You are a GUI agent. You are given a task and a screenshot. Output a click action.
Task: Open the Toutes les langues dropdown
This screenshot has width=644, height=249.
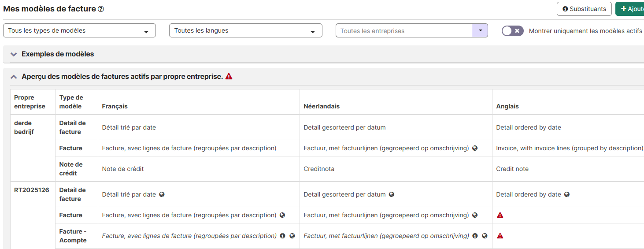[246, 31]
